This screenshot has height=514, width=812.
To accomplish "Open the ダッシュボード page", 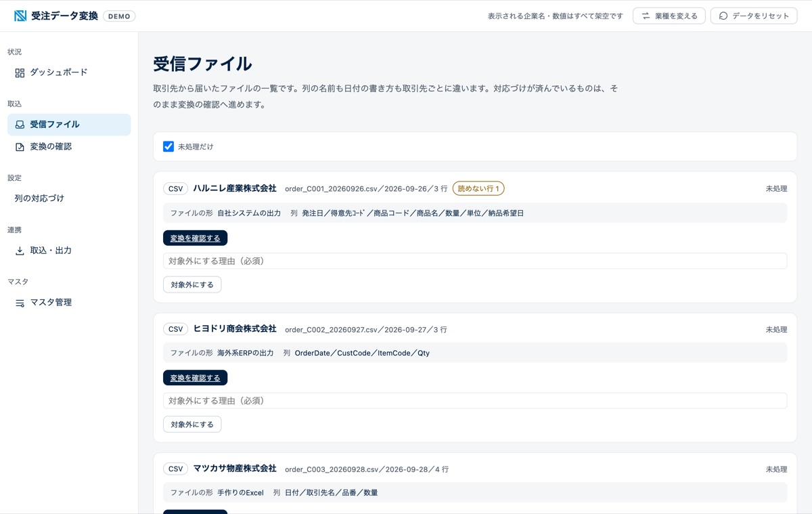I will (x=69, y=72).
